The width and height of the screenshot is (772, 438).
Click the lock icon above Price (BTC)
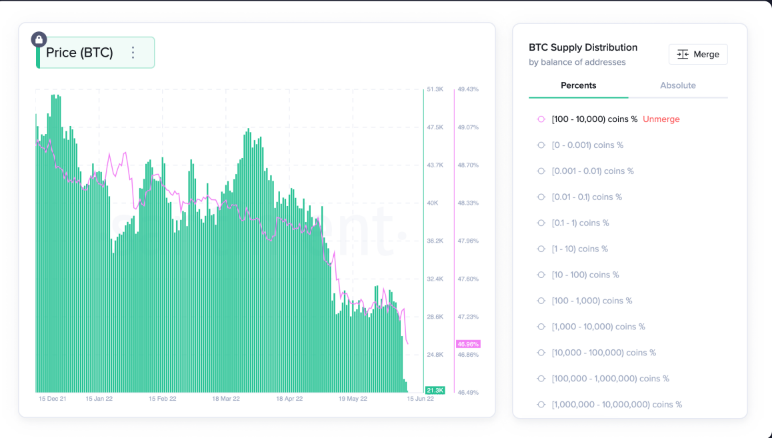[x=38, y=40]
